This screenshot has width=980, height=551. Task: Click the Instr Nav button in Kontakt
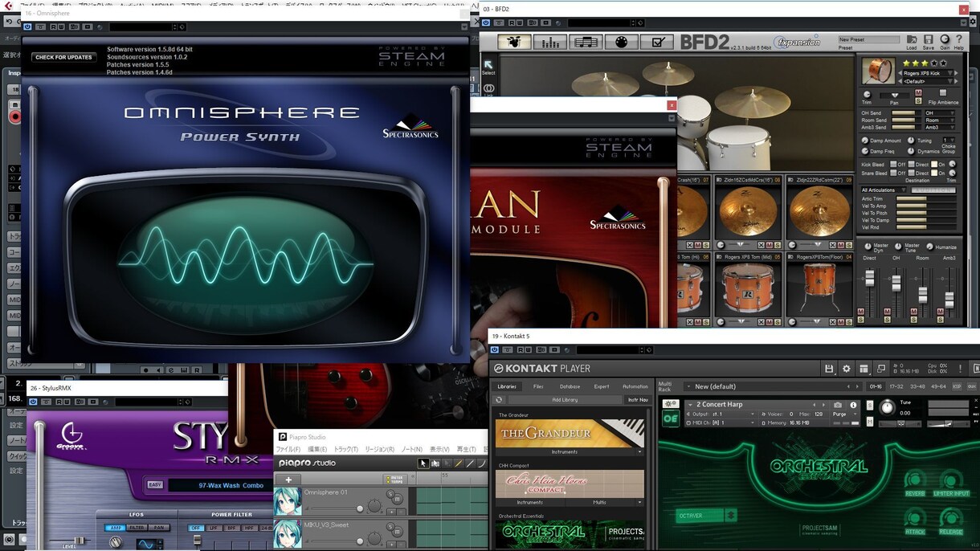point(637,400)
